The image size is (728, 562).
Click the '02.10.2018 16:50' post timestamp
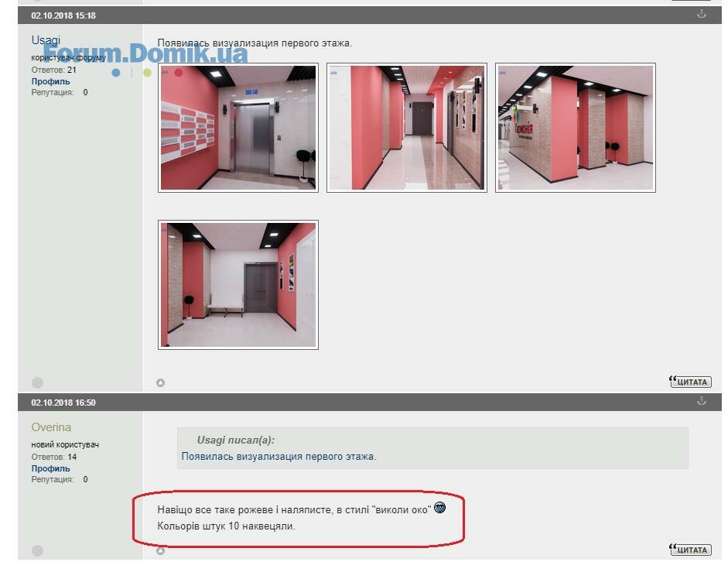tap(63, 403)
